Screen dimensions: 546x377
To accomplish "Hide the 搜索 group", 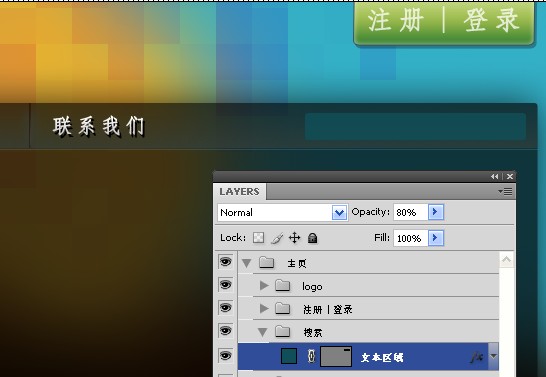I will (225, 331).
